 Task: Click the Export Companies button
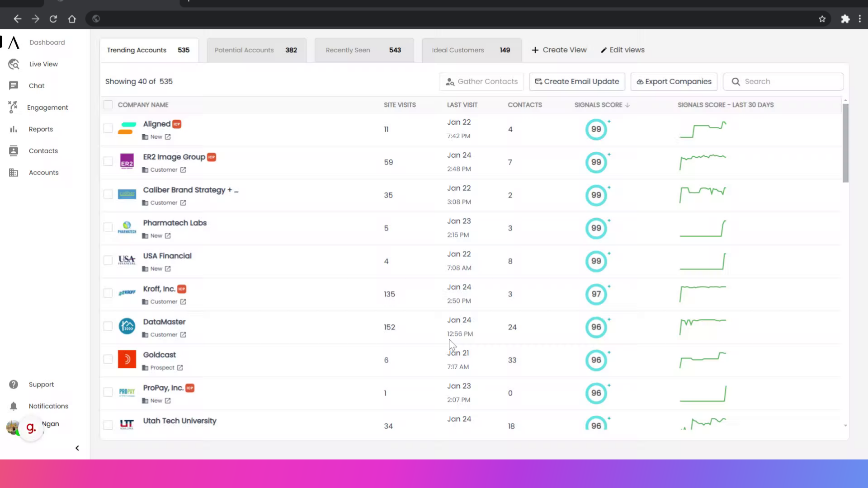pos(674,82)
